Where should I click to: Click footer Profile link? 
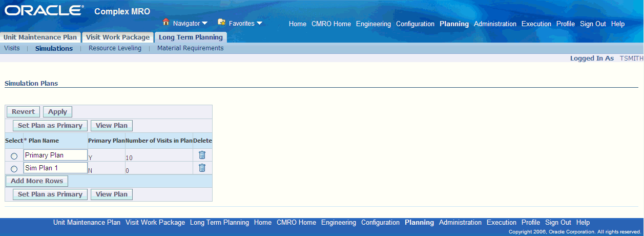531,223
